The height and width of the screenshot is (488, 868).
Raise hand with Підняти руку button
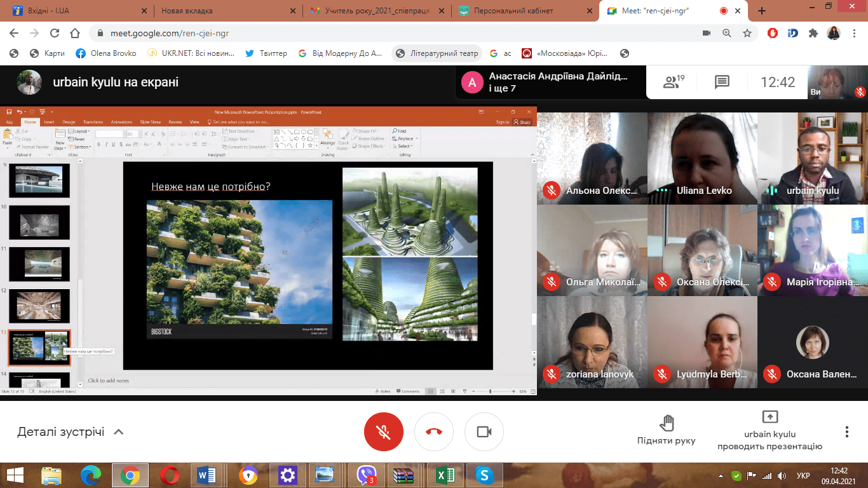click(x=666, y=430)
